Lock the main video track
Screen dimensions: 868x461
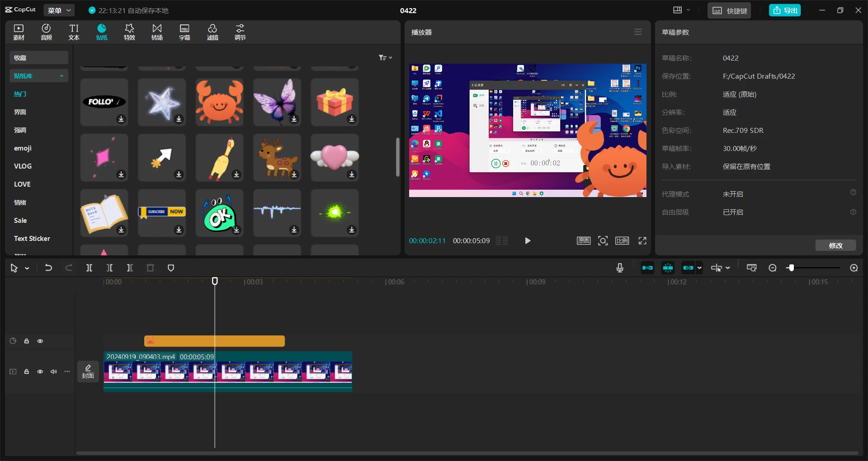27,372
